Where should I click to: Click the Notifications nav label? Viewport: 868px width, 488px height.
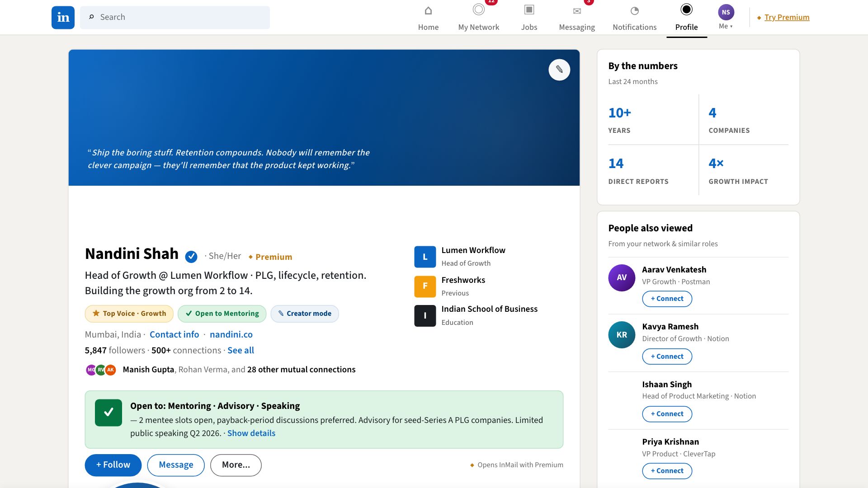click(x=634, y=27)
